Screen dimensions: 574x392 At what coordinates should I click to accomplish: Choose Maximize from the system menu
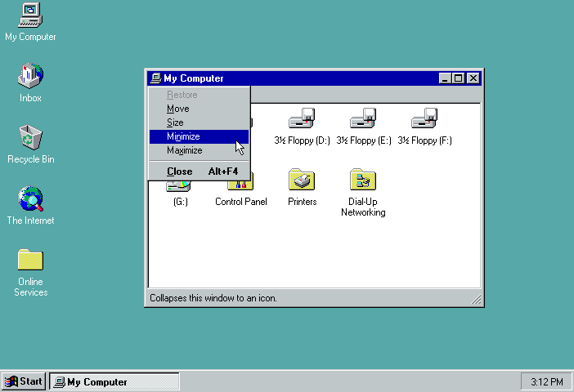184,150
